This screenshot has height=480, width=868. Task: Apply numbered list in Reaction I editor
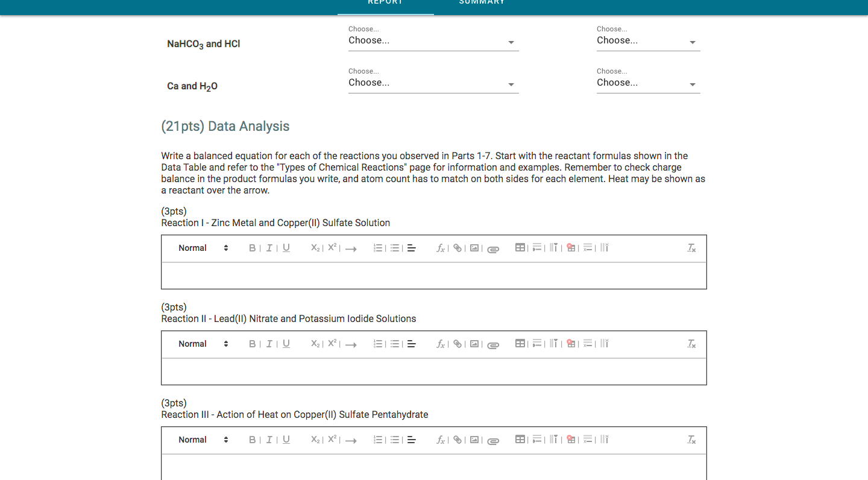coord(378,248)
